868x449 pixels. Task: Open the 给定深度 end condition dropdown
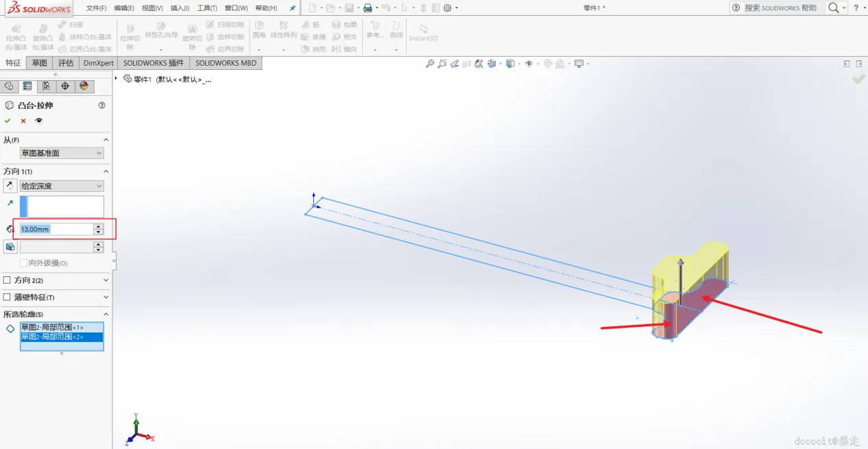(62, 186)
